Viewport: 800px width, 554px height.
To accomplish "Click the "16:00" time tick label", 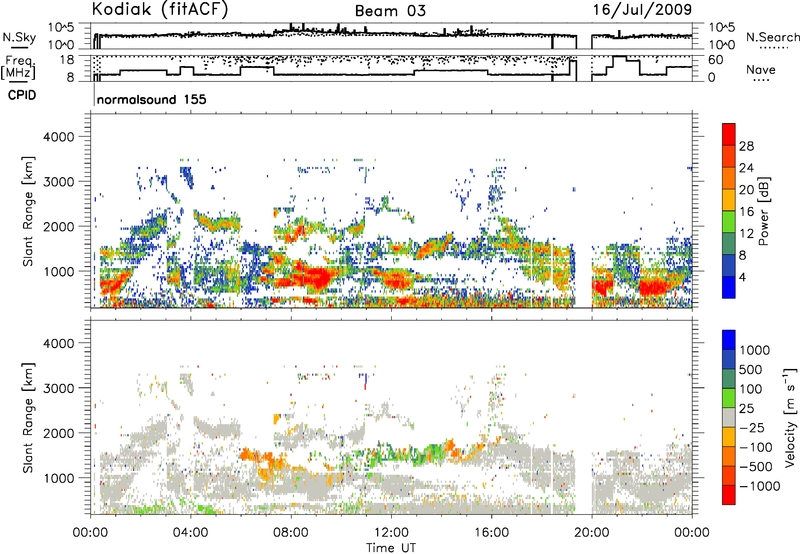I will pyautogui.click(x=491, y=533).
